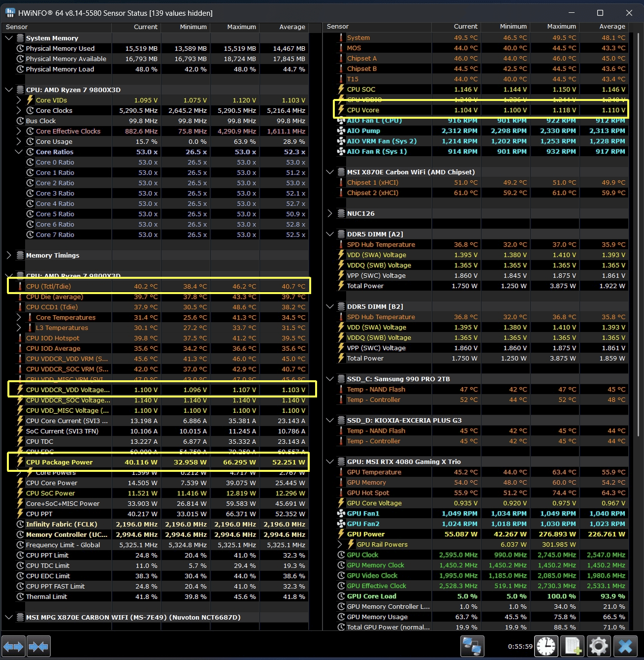
Task: Click the right panel Average column header
Action: 604,27
